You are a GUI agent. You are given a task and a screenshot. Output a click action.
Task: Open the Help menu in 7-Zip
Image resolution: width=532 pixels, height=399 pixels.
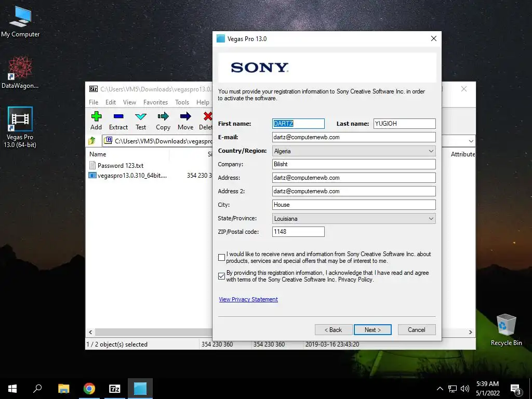(x=203, y=102)
